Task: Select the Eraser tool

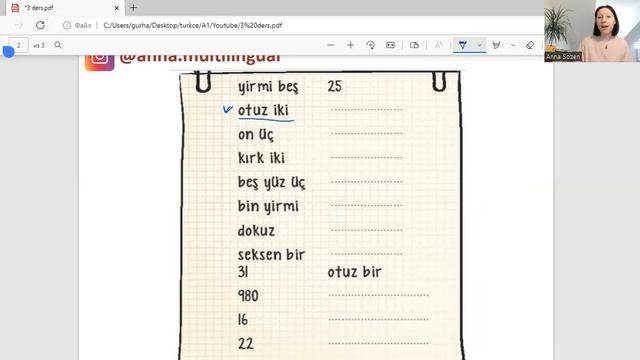Action: click(x=530, y=45)
